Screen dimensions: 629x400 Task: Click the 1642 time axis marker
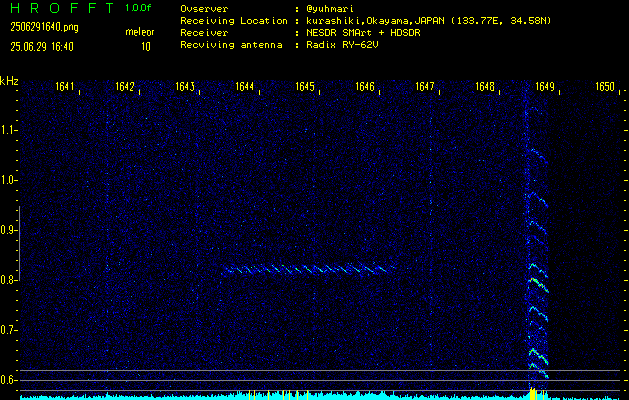(x=124, y=86)
